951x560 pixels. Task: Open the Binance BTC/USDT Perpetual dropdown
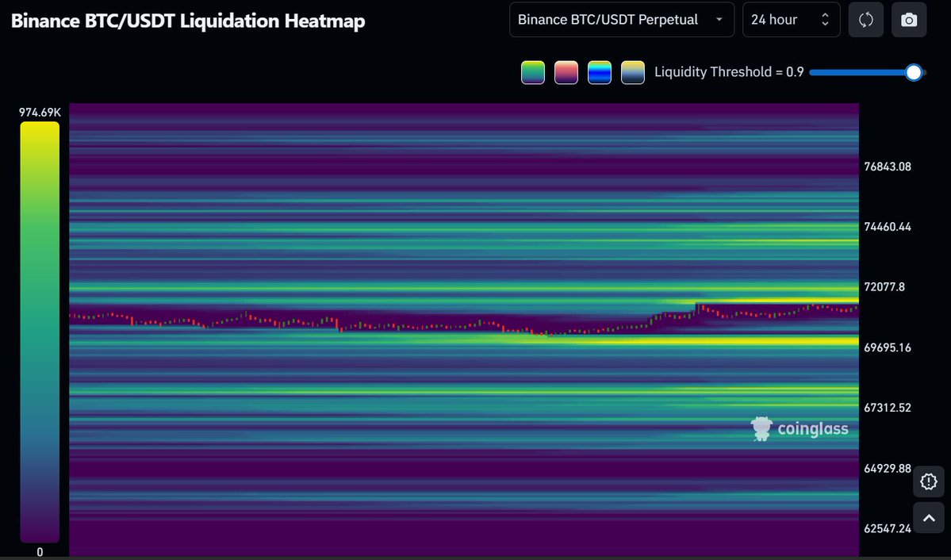pyautogui.click(x=622, y=20)
